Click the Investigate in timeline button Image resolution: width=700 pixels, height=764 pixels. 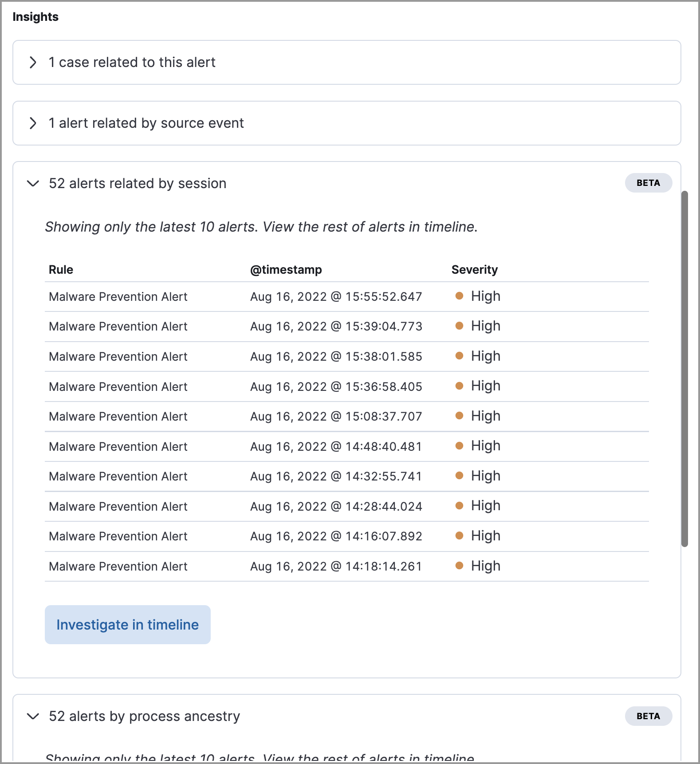pyautogui.click(x=127, y=625)
